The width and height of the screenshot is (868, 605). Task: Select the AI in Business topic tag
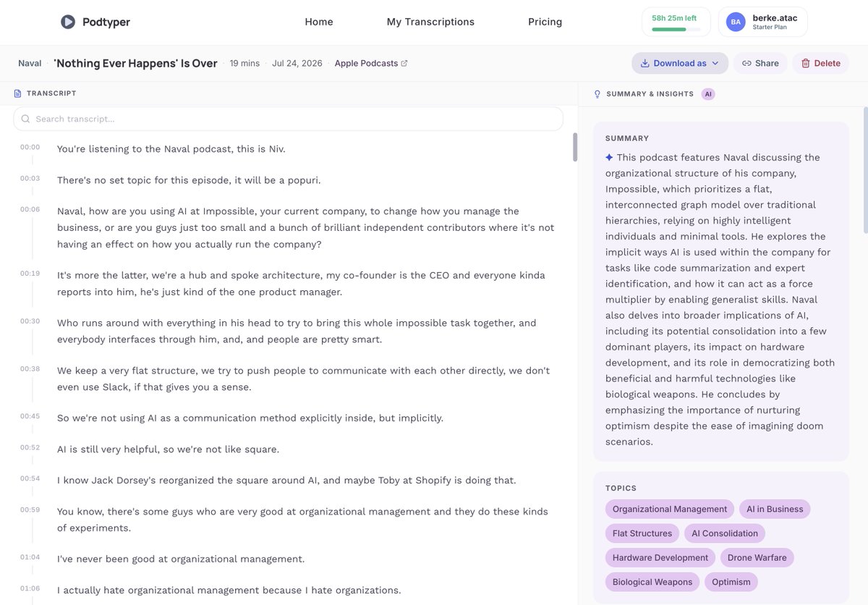[x=775, y=509]
